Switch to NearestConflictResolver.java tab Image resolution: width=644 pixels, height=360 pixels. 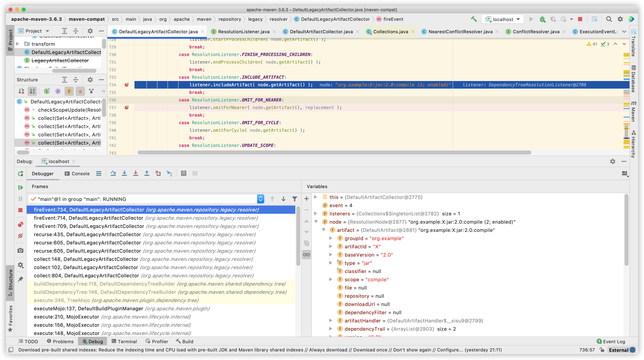click(460, 31)
